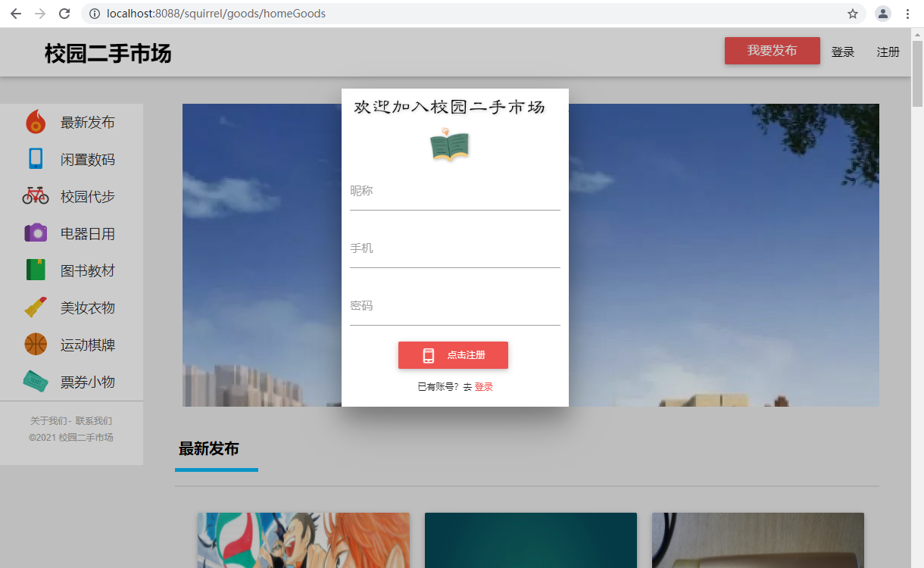Go back with the browser back arrow

tap(16, 14)
